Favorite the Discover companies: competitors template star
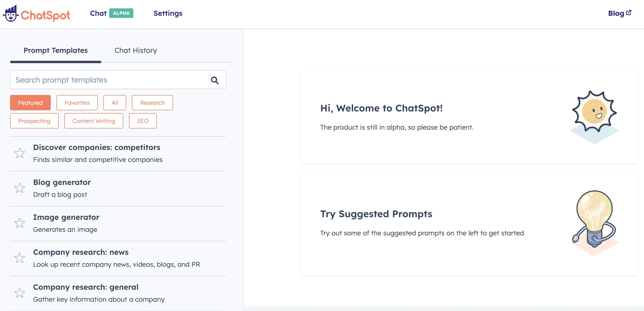The height and width of the screenshot is (311, 644). 19,153
